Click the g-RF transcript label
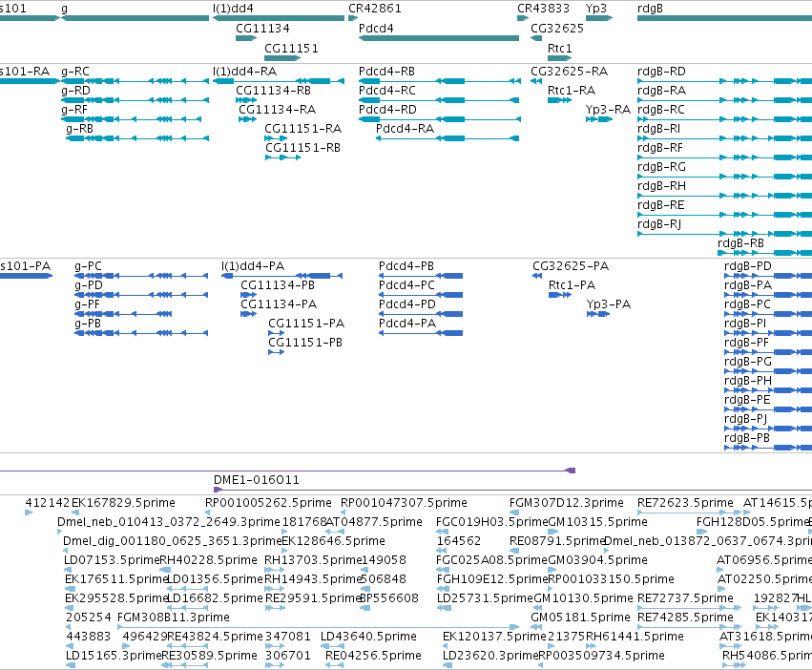 click(x=74, y=110)
